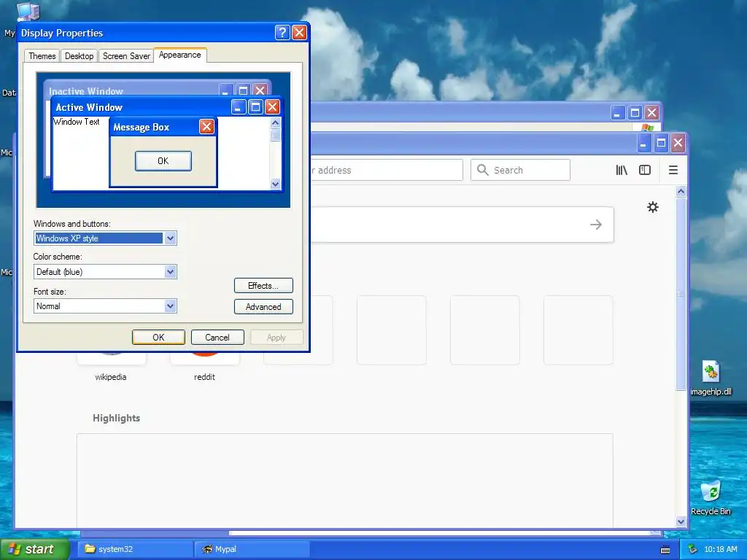Click the Effects... button
747x560 pixels.
pyautogui.click(x=263, y=286)
